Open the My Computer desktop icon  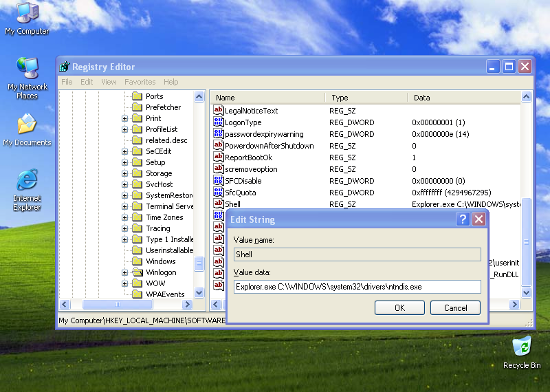click(27, 19)
